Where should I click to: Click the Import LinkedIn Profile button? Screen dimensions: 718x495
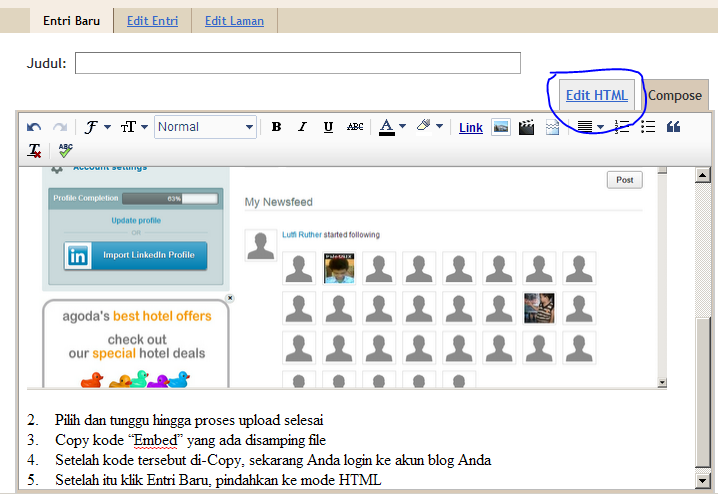(x=136, y=255)
